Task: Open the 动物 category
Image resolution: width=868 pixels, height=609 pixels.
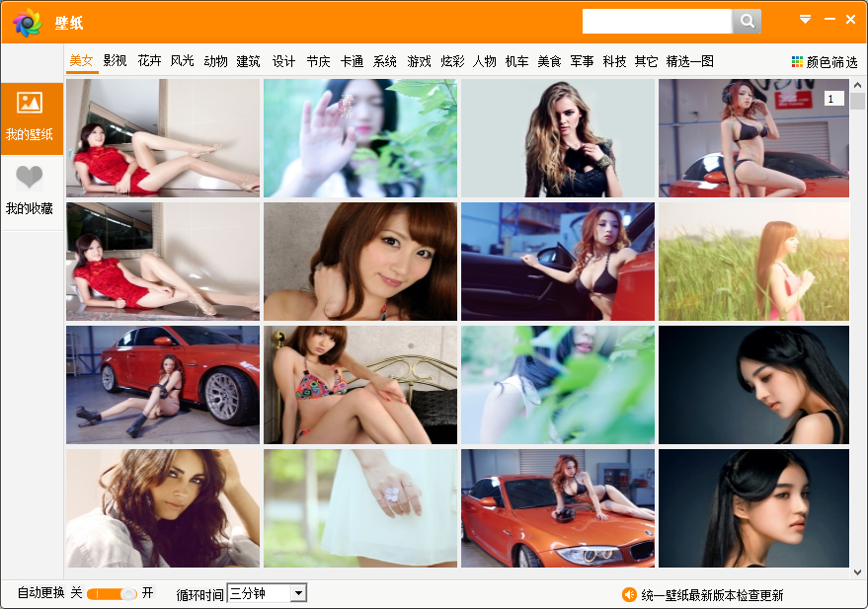Action: tap(215, 61)
